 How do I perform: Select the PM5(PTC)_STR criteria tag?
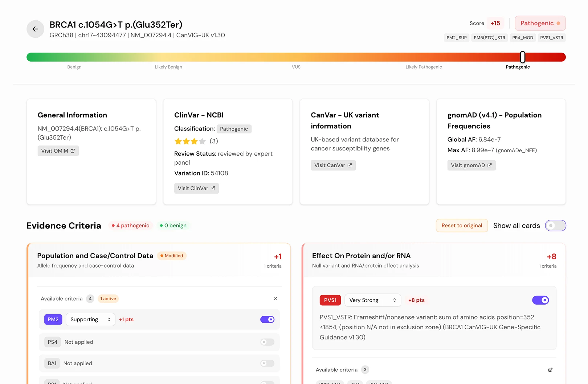click(x=489, y=38)
